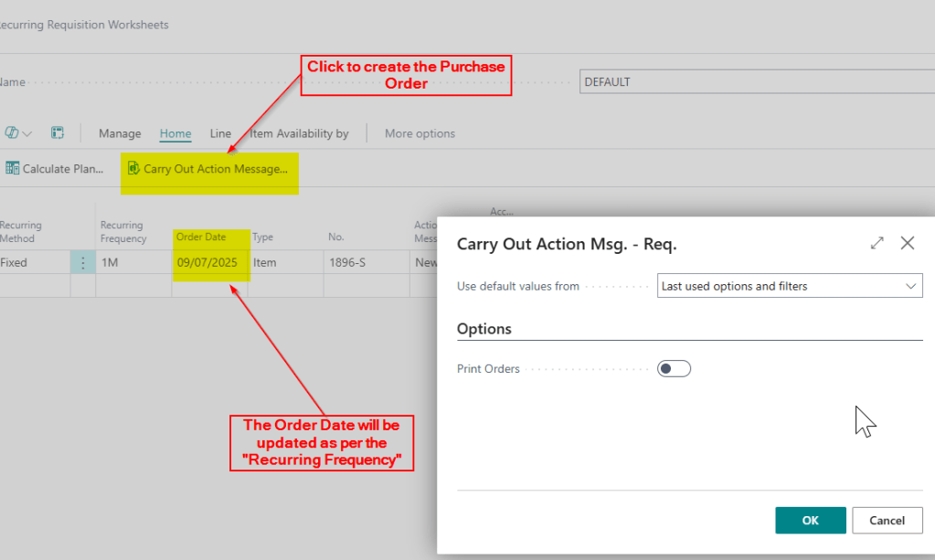
Task: Open the Line menu
Action: click(220, 133)
